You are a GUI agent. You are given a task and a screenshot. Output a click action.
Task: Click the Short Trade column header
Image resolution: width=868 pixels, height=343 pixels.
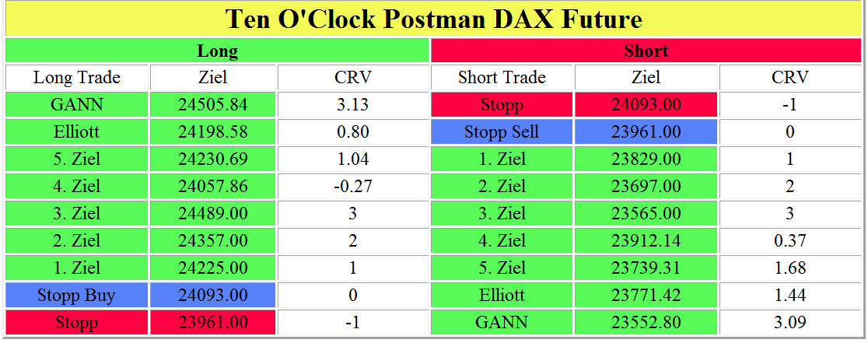(x=502, y=78)
